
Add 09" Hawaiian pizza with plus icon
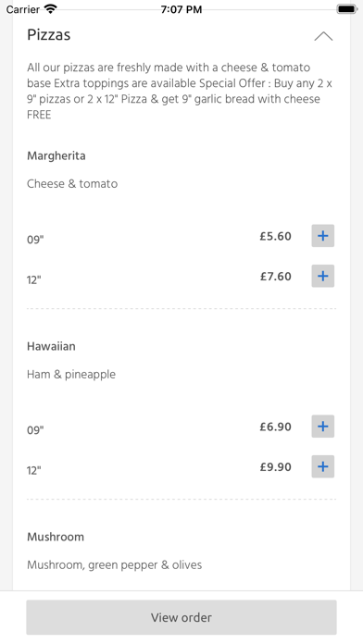click(322, 427)
